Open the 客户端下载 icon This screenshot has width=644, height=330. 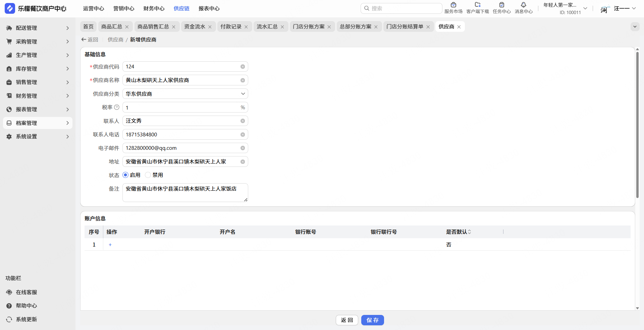click(478, 5)
